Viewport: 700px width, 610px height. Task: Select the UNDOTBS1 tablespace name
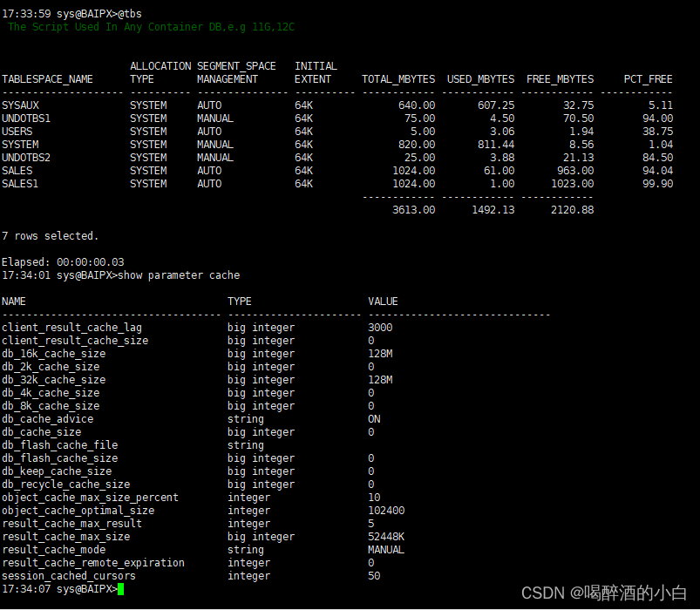tap(26, 119)
